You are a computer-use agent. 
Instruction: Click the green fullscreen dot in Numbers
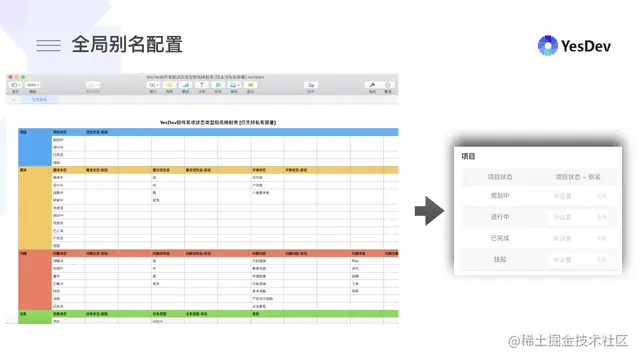click(23, 77)
